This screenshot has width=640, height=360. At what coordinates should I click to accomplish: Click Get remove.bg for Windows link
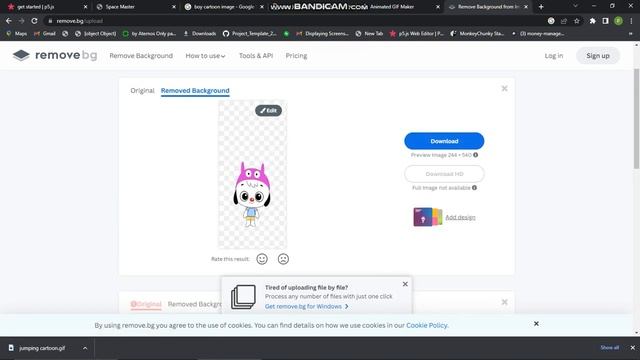pyautogui.click(x=307, y=306)
